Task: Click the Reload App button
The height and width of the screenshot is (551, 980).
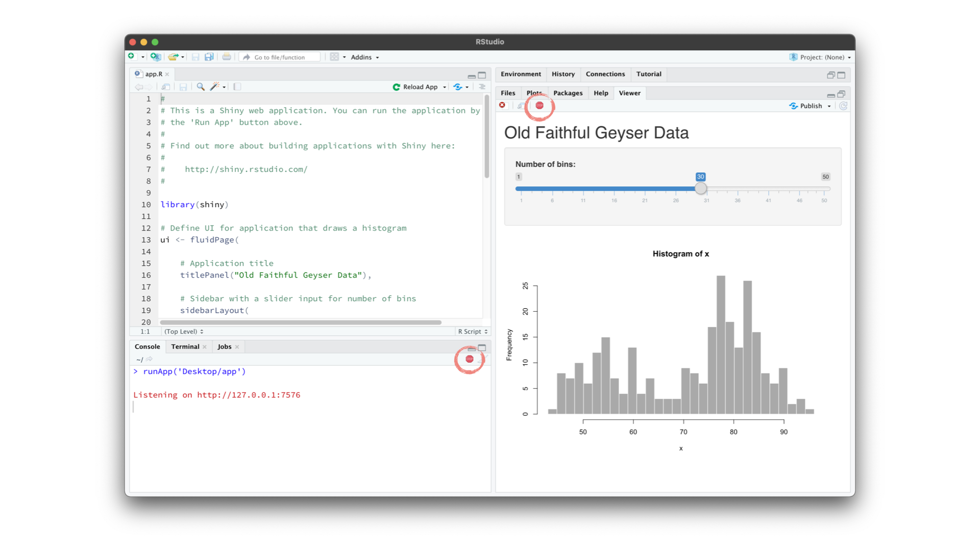Action: click(419, 87)
